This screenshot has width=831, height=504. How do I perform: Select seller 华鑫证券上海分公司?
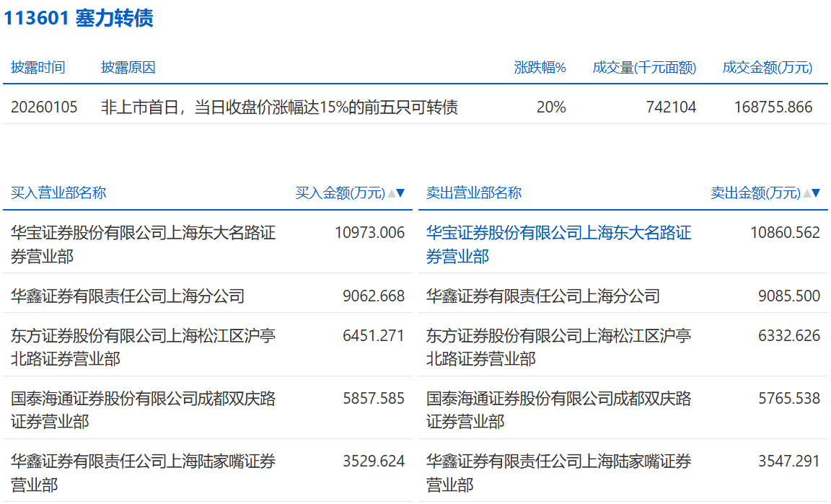tap(543, 296)
